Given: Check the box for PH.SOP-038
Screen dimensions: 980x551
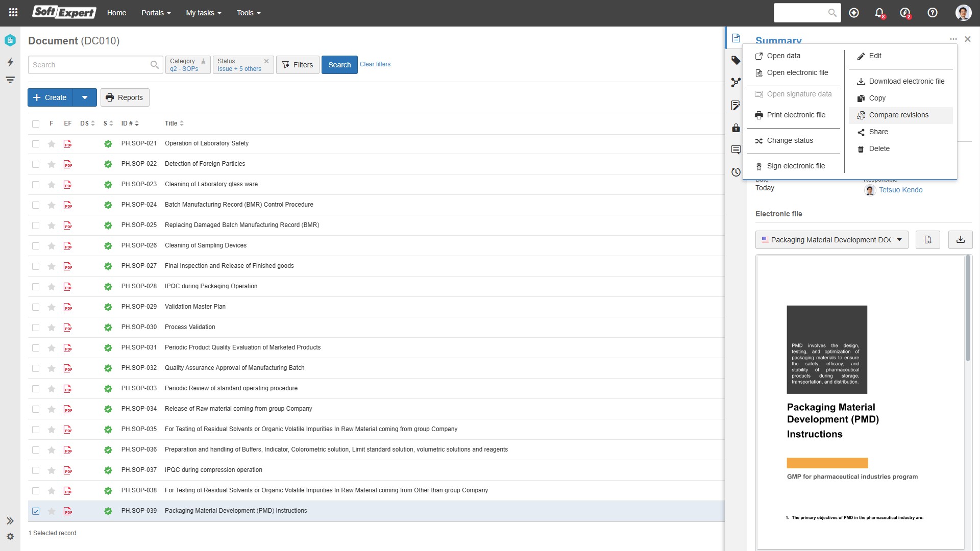Looking at the screenshot, I should (36, 491).
